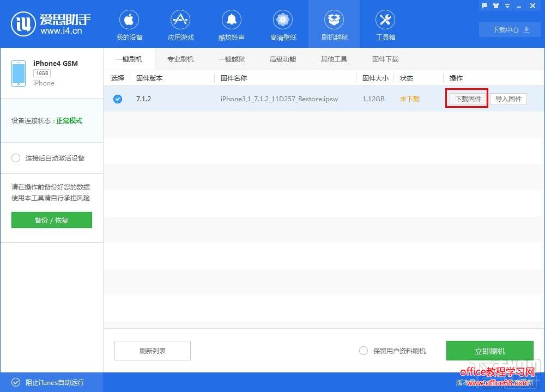Expand the title bar dropdown menu arrow
The width and height of the screenshot is (545, 392).
[507, 5]
